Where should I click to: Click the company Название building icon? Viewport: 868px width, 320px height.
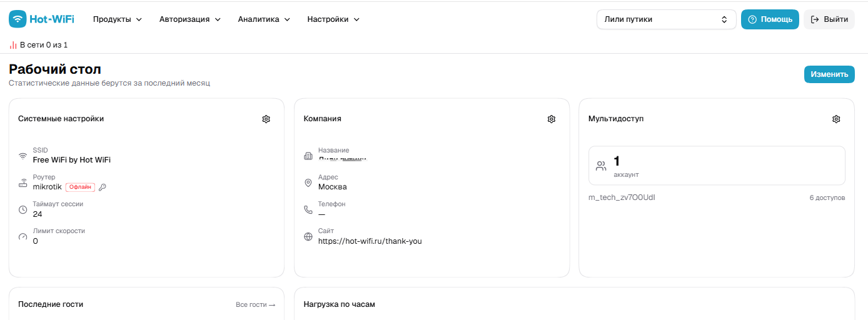point(308,156)
